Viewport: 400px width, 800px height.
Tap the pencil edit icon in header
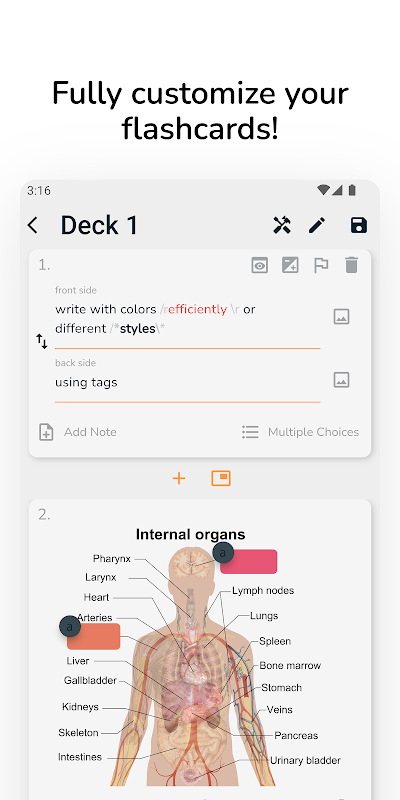click(317, 225)
